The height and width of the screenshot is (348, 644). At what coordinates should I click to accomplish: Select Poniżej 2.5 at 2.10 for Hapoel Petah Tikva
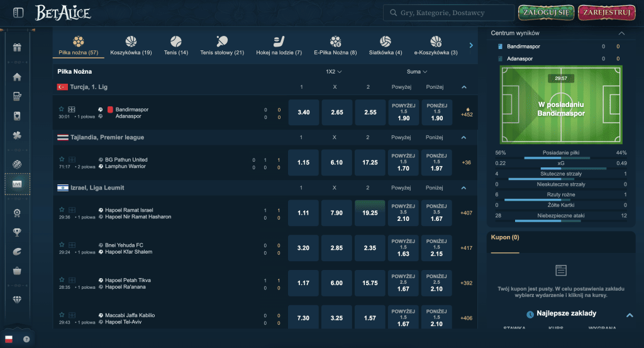click(436, 283)
